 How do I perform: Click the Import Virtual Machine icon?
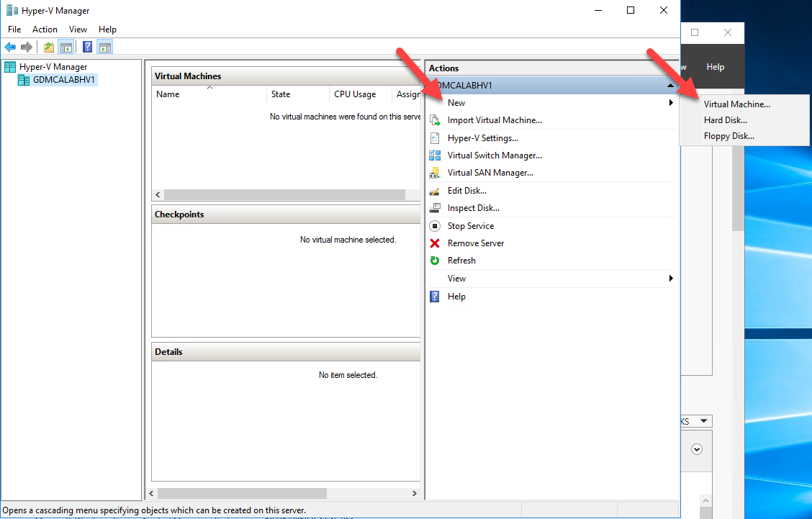click(x=435, y=120)
